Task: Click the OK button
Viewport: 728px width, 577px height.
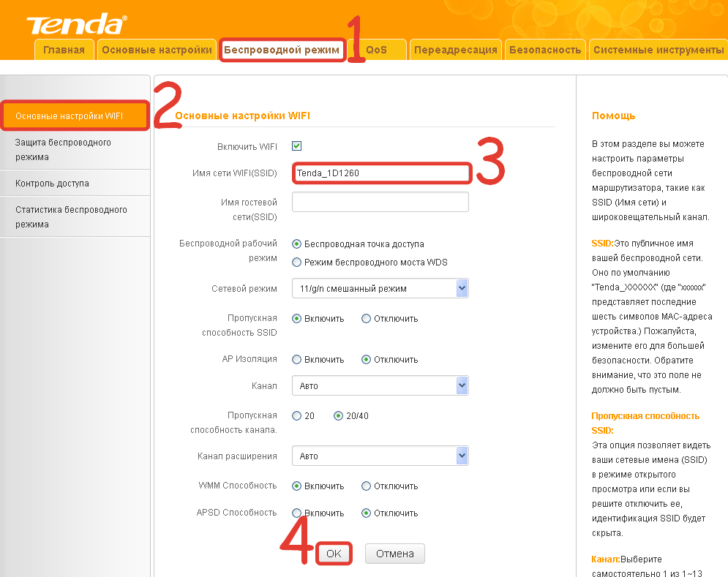Action: (334, 554)
